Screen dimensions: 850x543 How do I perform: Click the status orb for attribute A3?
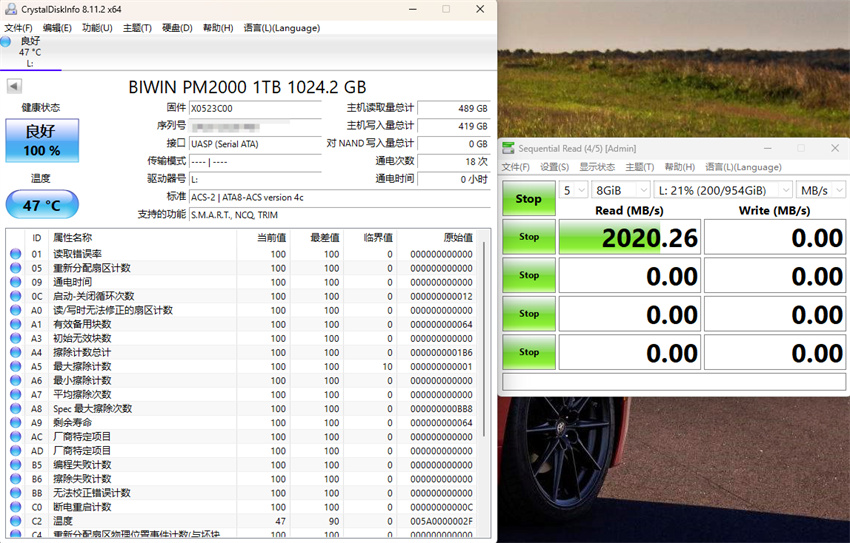click(x=16, y=338)
